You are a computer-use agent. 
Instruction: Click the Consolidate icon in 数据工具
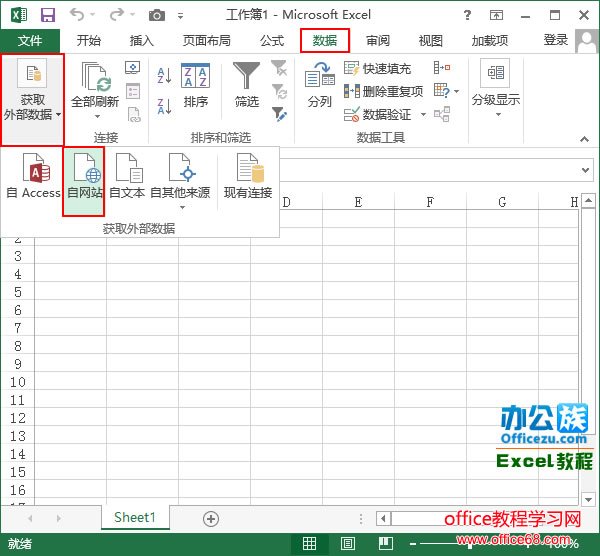pos(442,68)
